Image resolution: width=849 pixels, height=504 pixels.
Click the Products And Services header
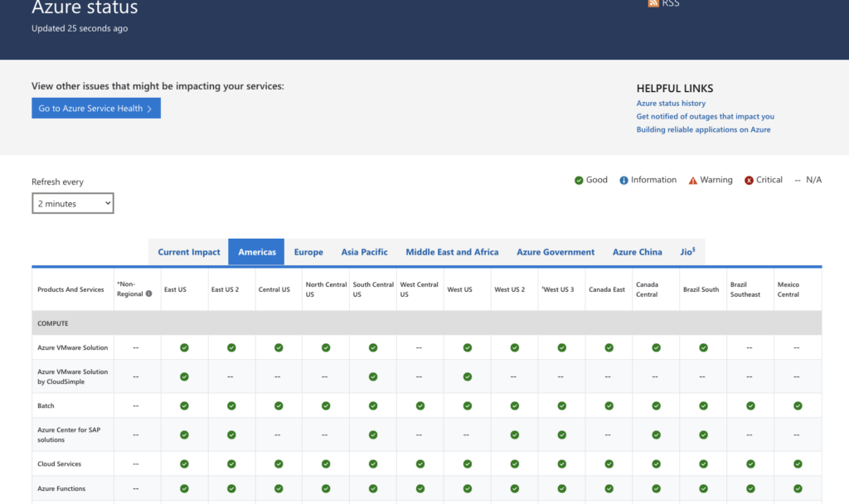[70, 289]
